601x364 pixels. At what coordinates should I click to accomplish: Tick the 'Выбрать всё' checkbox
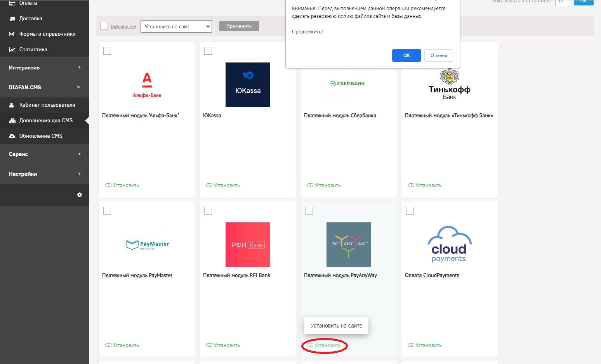pos(104,26)
